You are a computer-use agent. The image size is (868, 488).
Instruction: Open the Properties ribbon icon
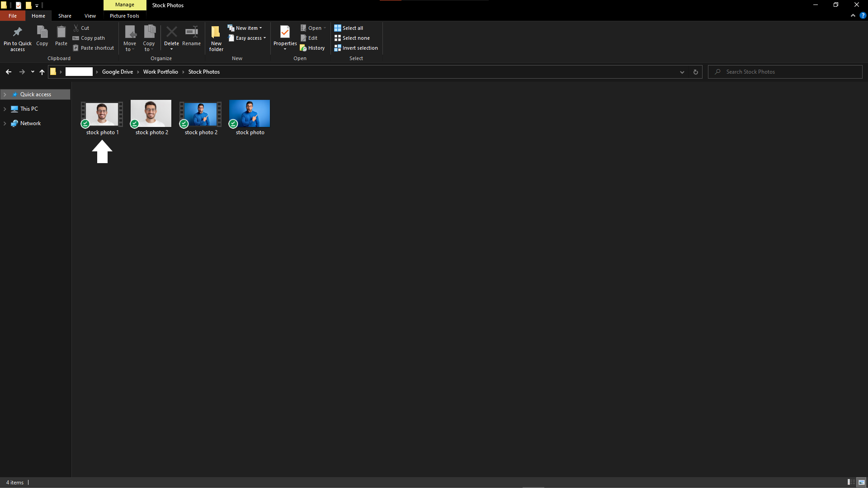285,32
